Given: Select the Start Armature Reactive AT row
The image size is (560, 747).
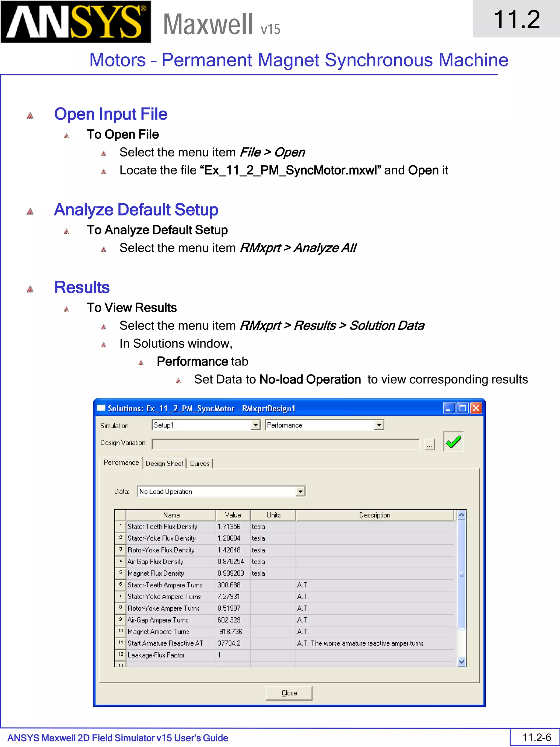Looking at the screenshot, I should (x=284, y=643).
